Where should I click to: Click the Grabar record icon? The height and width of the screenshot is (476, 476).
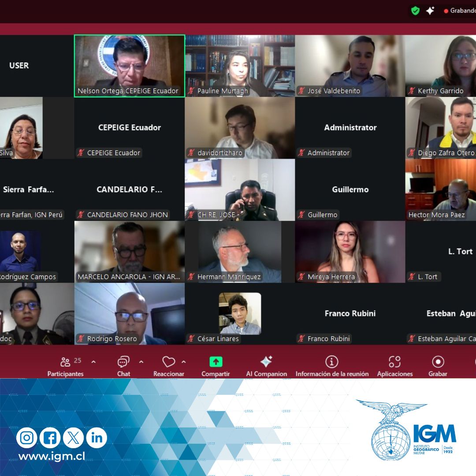click(x=438, y=362)
